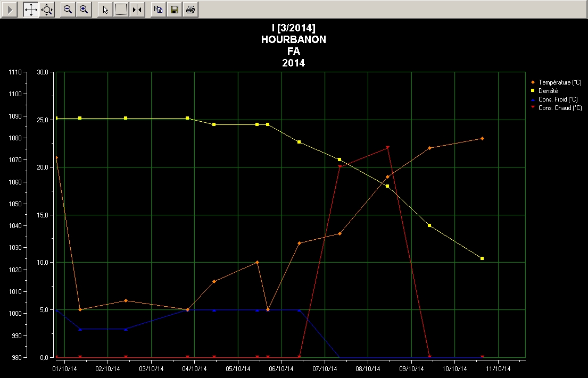Image resolution: width=588 pixels, height=378 pixels.
Task: Zoom out using the minus magnifier
Action: (x=68, y=10)
